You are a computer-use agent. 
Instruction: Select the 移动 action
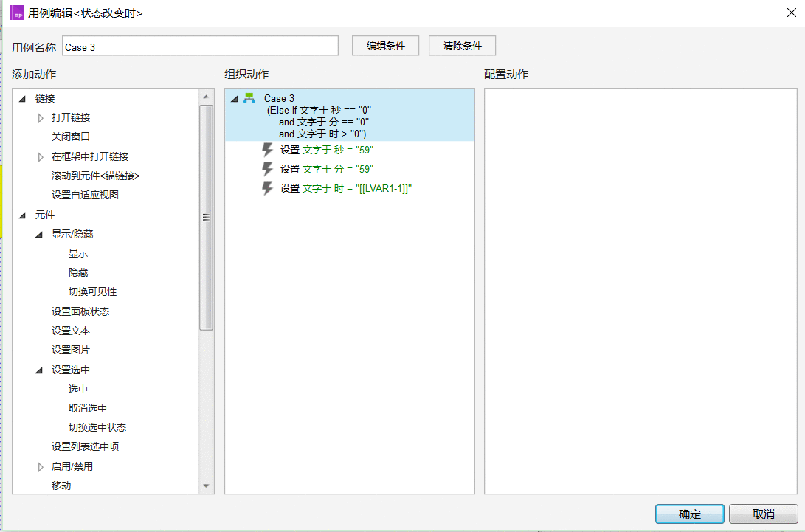61,486
